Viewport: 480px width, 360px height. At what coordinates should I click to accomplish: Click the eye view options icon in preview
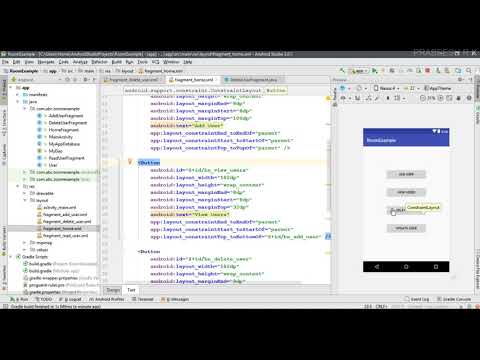(343, 98)
